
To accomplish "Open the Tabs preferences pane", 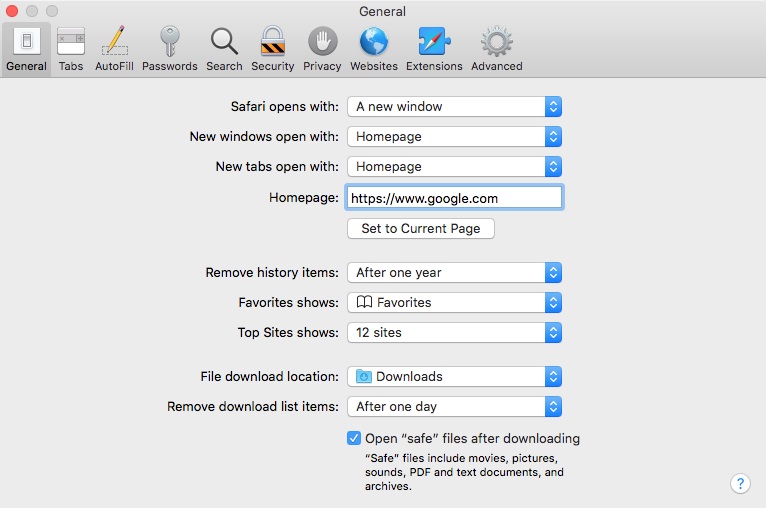I will (71, 49).
